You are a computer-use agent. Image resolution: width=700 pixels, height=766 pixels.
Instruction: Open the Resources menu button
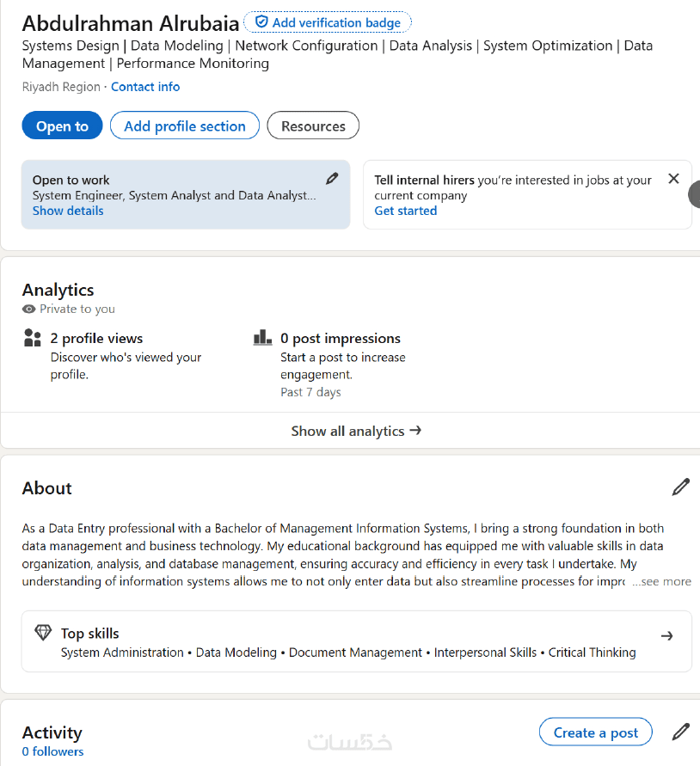313,126
